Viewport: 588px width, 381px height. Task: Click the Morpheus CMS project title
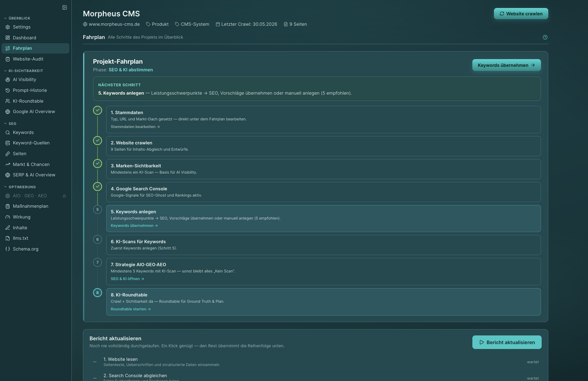point(111,14)
